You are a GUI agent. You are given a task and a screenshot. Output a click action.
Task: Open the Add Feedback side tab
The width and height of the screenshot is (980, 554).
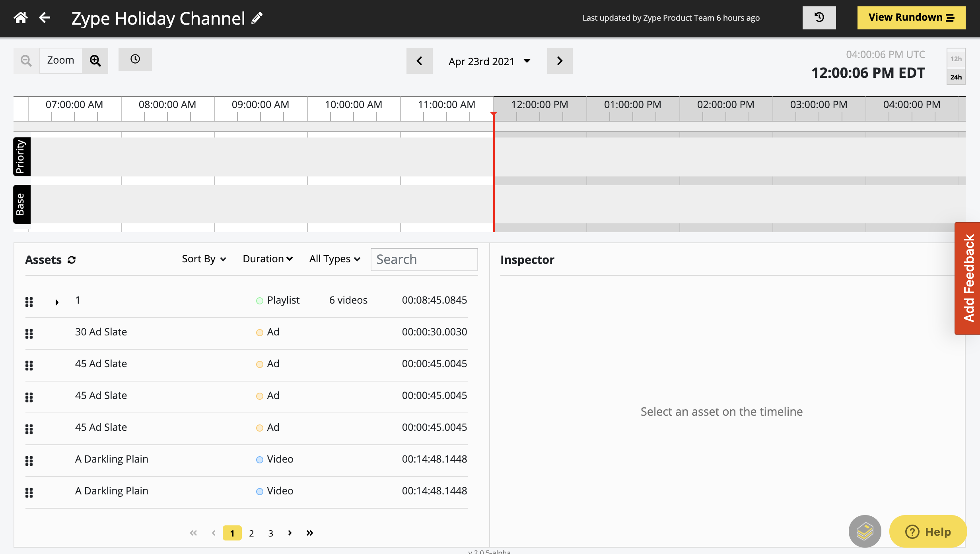[968, 278]
